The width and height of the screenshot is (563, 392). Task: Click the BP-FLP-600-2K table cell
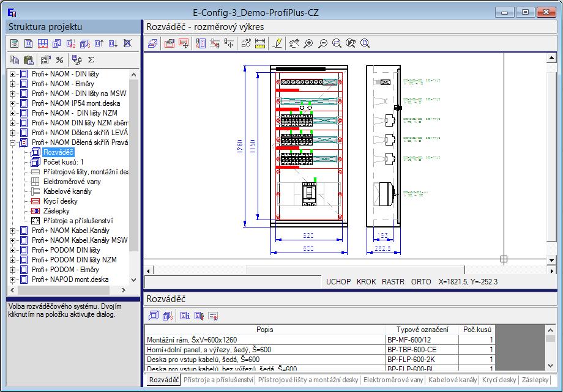point(422,360)
